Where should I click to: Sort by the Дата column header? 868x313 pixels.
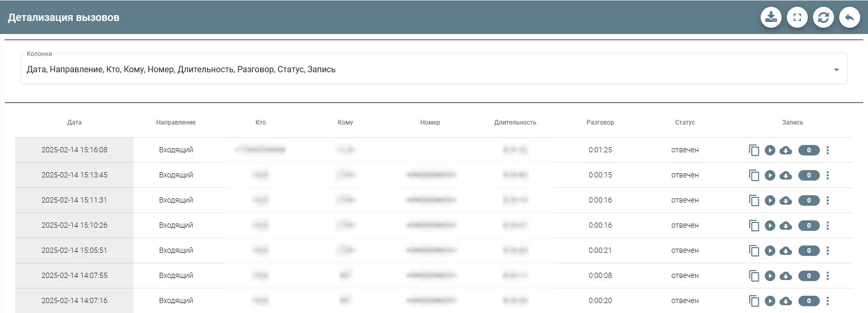tap(74, 122)
